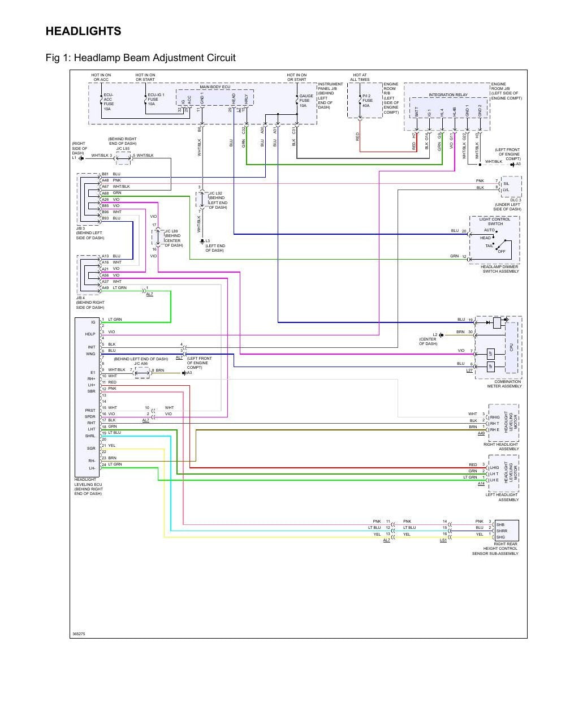
Task: Click the LS1 connector reference
Action: [x=443, y=540]
